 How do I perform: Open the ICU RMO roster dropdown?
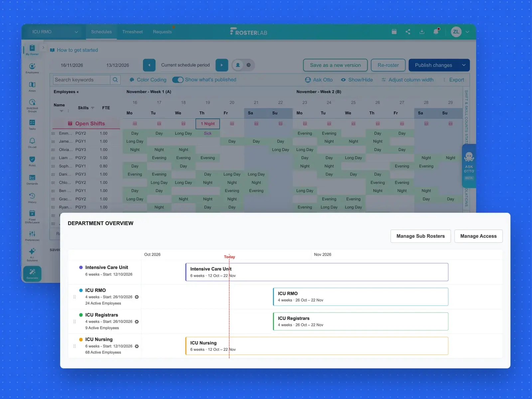pyautogui.click(x=55, y=32)
